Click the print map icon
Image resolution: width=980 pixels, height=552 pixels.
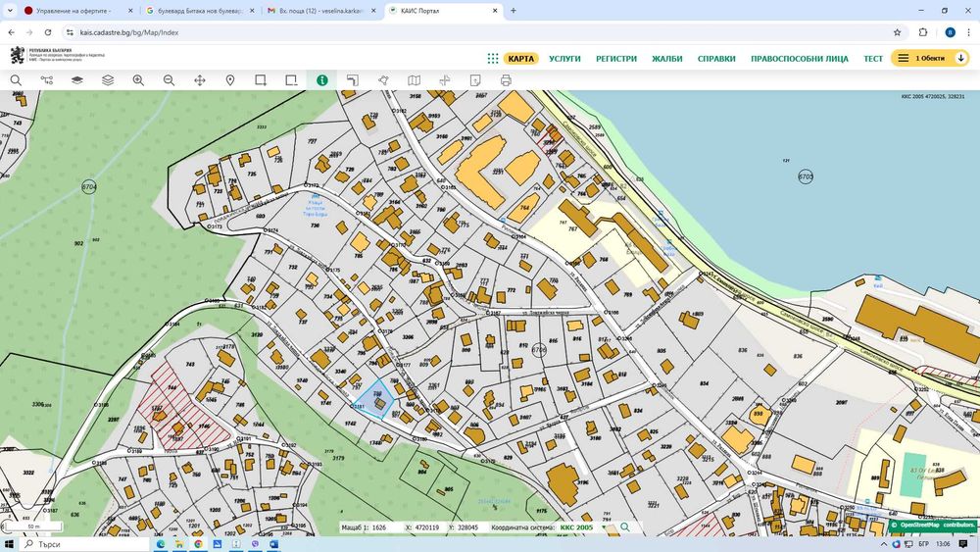[x=506, y=80]
